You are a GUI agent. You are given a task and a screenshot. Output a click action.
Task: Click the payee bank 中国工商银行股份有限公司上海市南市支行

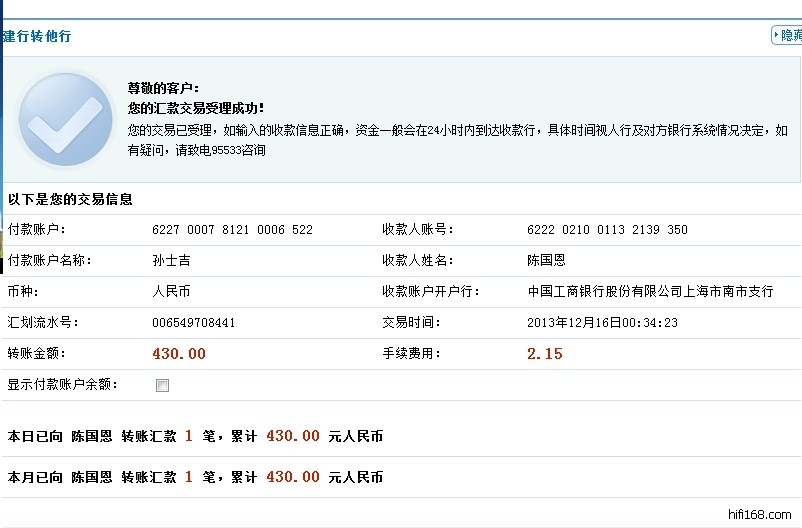pos(650,292)
